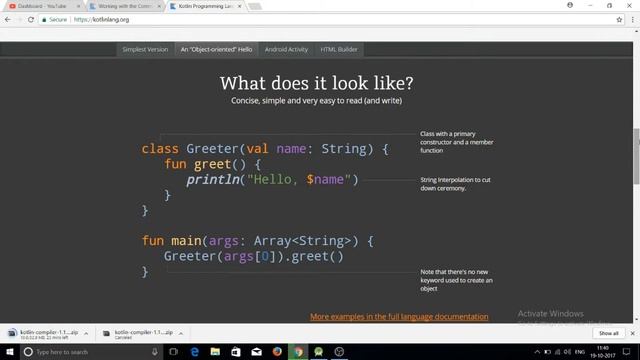The height and width of the screenshot is (360, 640).
Task: Click the address bar URL kotlinlang.org
Action: [x=101, y=20]
